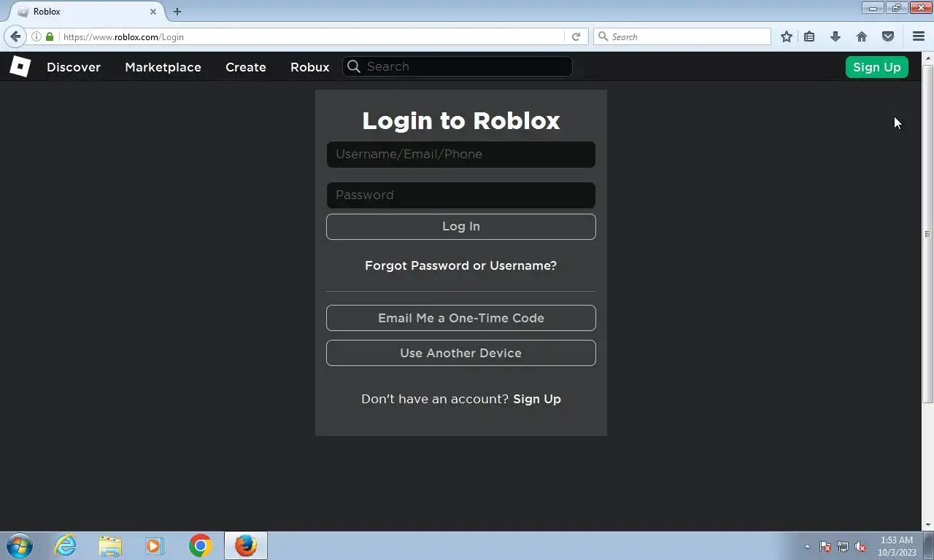Image resolution: width=934 pixels, height=560 pixels.
Task: Reload the page with the refresh icon
Action: (576, 36)
